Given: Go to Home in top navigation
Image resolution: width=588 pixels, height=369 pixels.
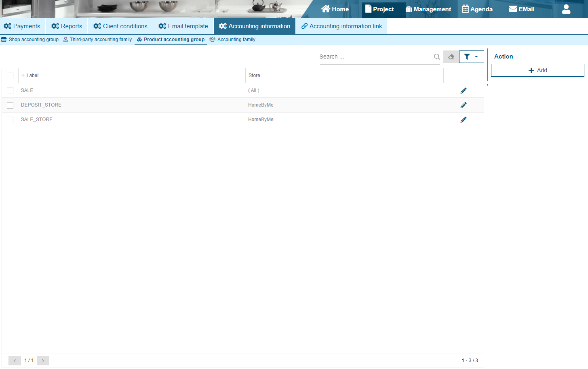Looking at the screenshot, I should click(335, 9).
